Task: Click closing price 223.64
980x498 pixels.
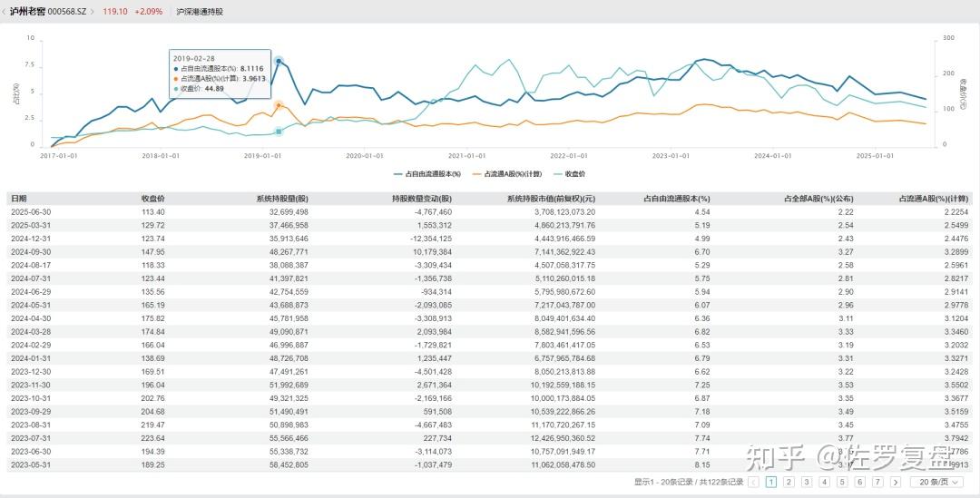Action: click(x=153, y=438)
